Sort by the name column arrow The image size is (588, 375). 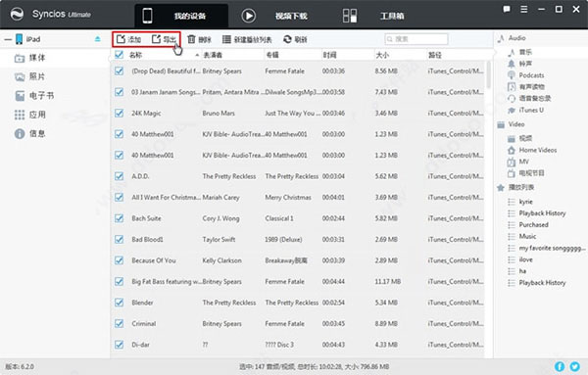197,55
